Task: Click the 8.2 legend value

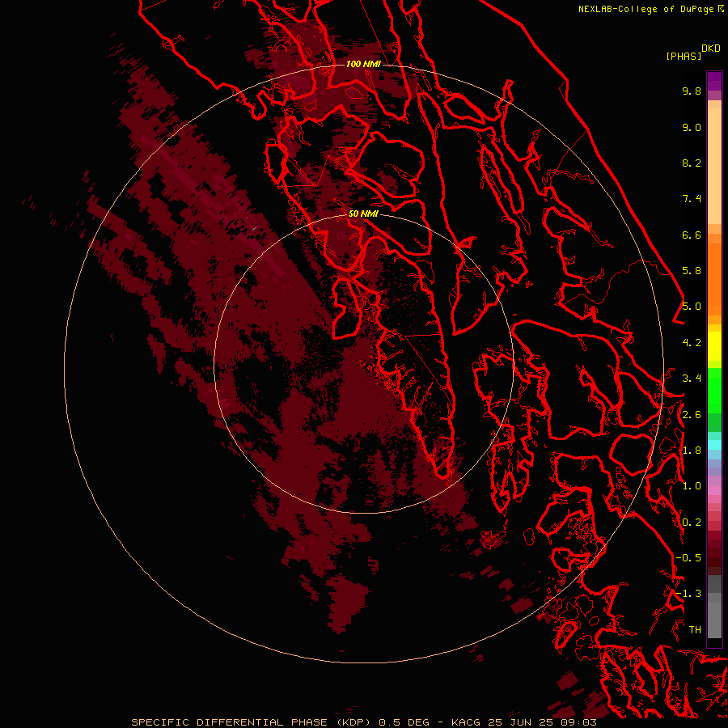Action: pos(692,163)
